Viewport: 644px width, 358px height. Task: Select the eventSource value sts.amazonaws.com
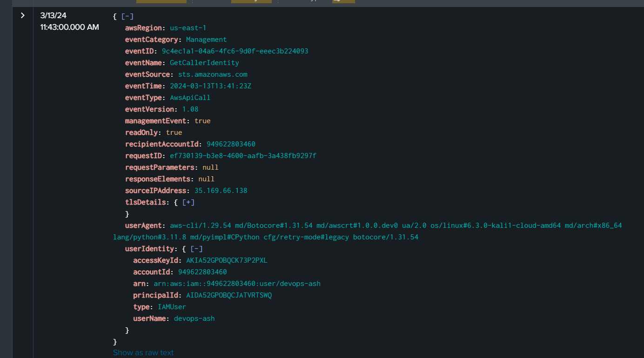pos(213,74)
